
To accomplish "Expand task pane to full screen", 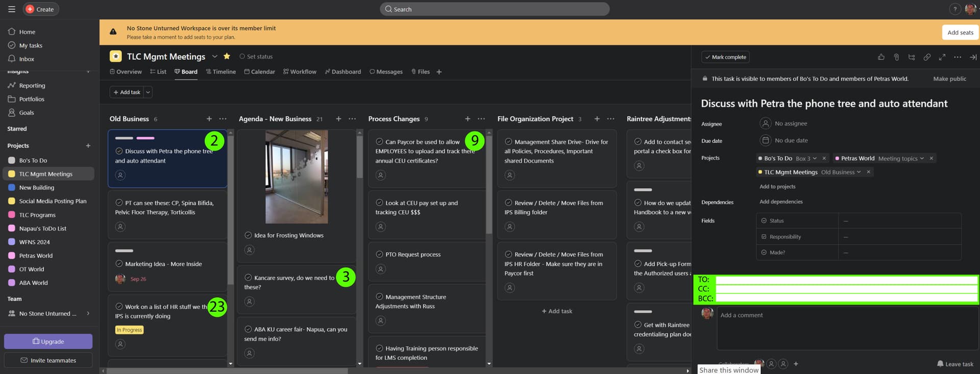I will (942, 57).
